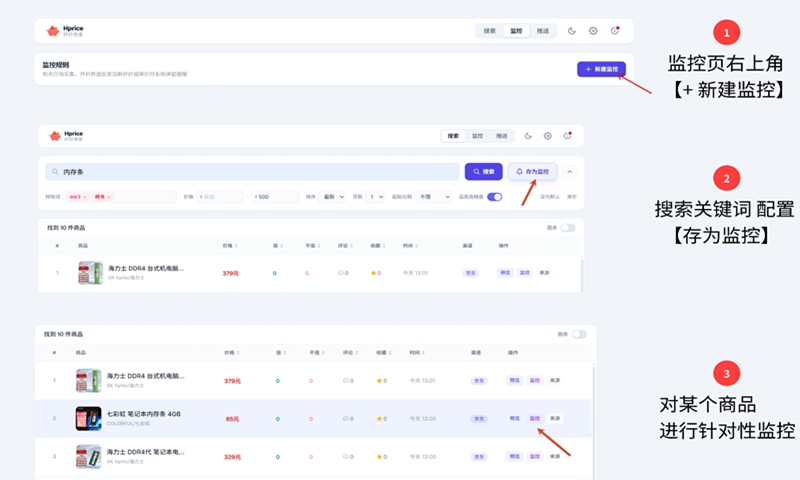Select 监控 tab in monitor-page header
The width and height of the screenshot is (800, 480).
(516, 31)
